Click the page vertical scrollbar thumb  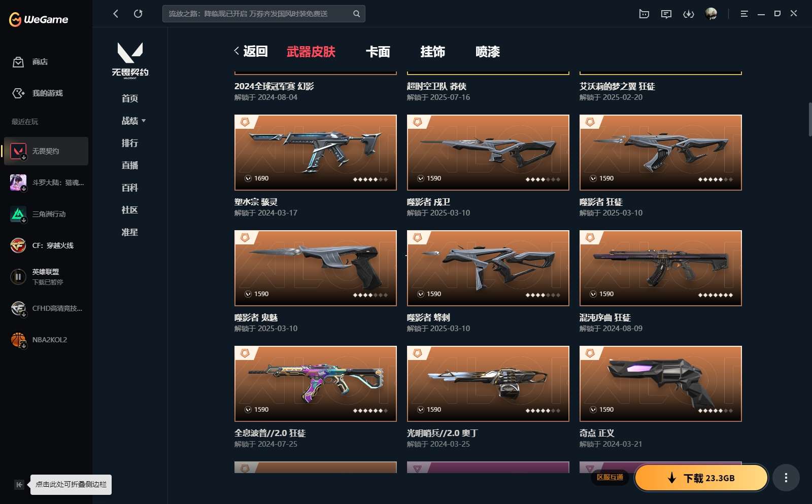809,119
